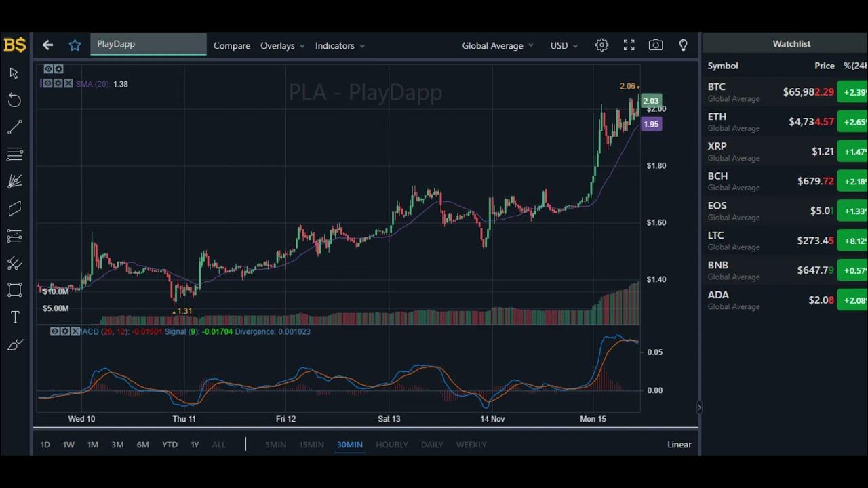Select the horizontal lines tool
Viewport: 868px width, 488px height.
[14, 155]
